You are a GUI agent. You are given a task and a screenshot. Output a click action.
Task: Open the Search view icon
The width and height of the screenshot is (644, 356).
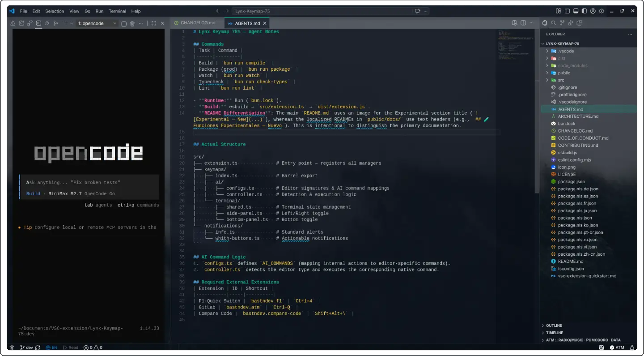pyautogui.click(x=554, y=23)
